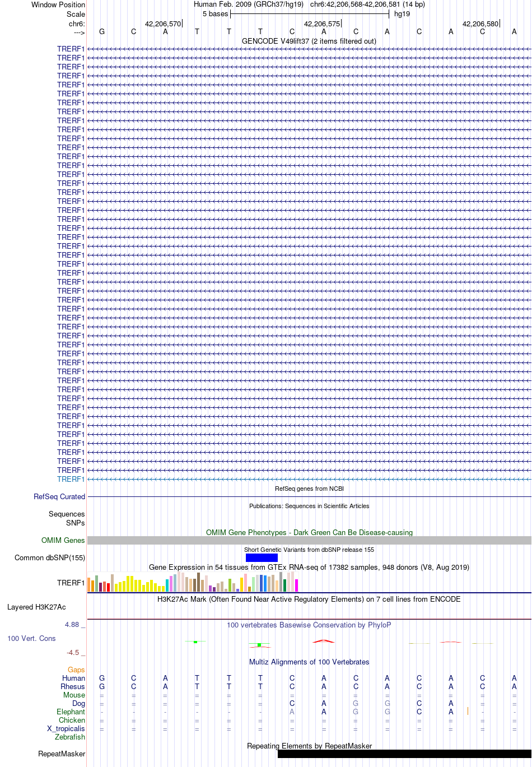The height and width of the screenshot is (767, 532).
Task: Click the '--->' strand direction label
Action: tap(79, 32)
